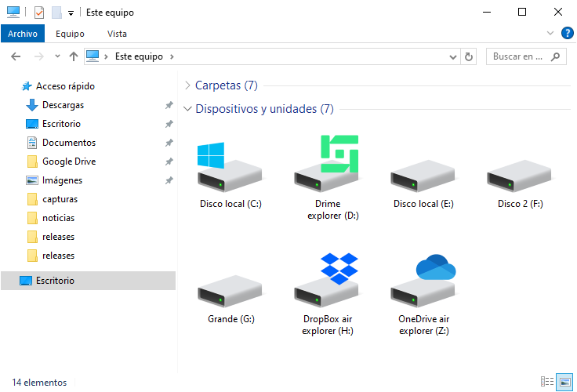Open Disco 2 (F:) drive icon
This screenshot has width=577, height=392.
coord(519,176)
